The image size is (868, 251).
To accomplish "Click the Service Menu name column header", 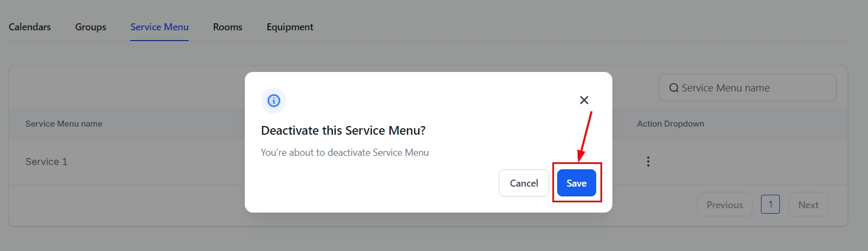I will click(x=64, y=124).
